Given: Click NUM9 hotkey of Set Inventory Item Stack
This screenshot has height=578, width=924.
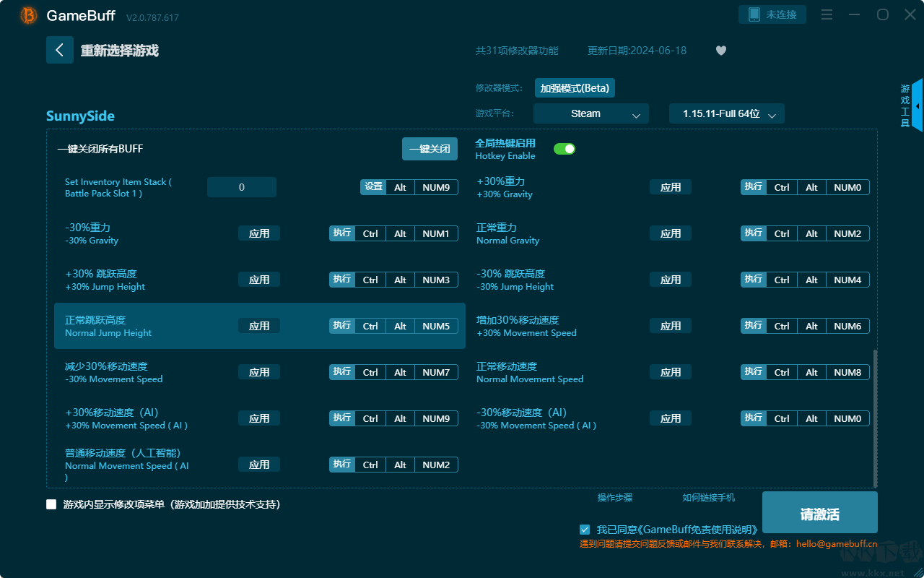Looking at the screenshot, I should point(436,187).
